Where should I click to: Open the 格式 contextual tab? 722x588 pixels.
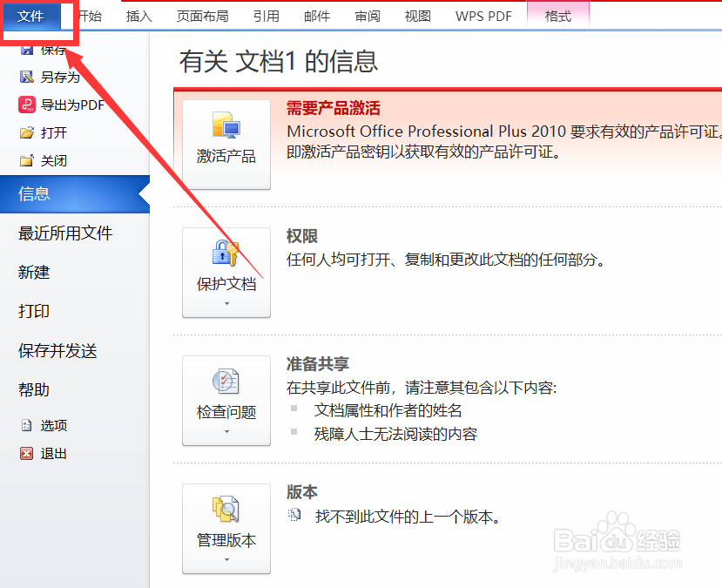pyautogui.click(x=558, y=17)
